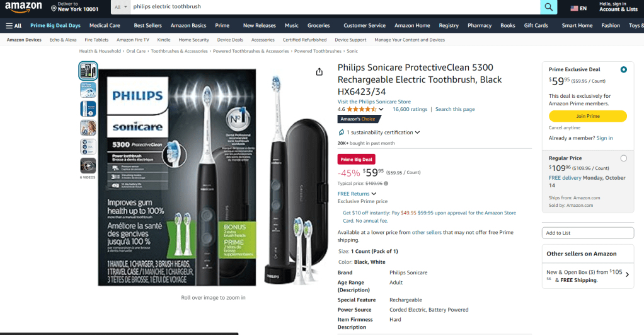Select the Prime Exclusive Deal radio button
Viewport: 644px width, 335px height.
click(x=623, y=69)
